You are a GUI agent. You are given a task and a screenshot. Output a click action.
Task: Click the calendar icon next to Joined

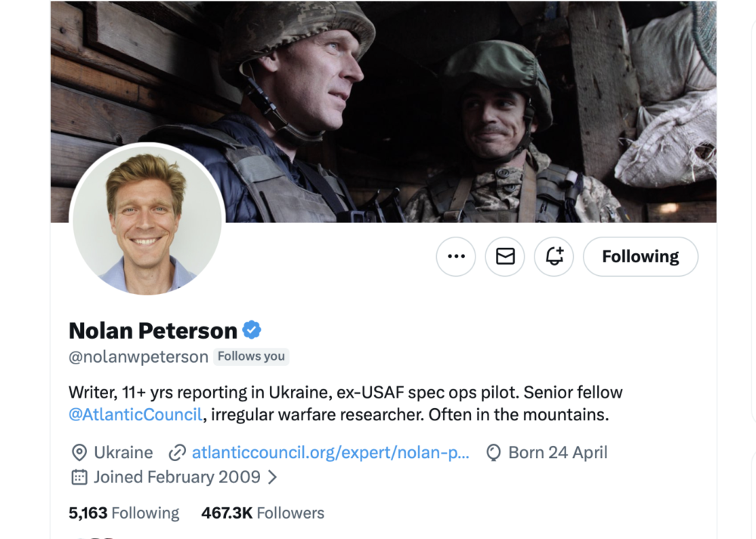click(79, 477)
